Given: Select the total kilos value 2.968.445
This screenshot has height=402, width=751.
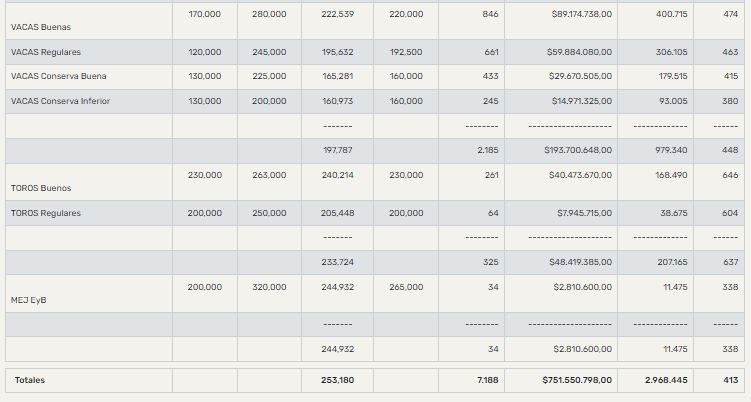Looking at the screenshot, I should pyautogui.click(x=665, y=380).
